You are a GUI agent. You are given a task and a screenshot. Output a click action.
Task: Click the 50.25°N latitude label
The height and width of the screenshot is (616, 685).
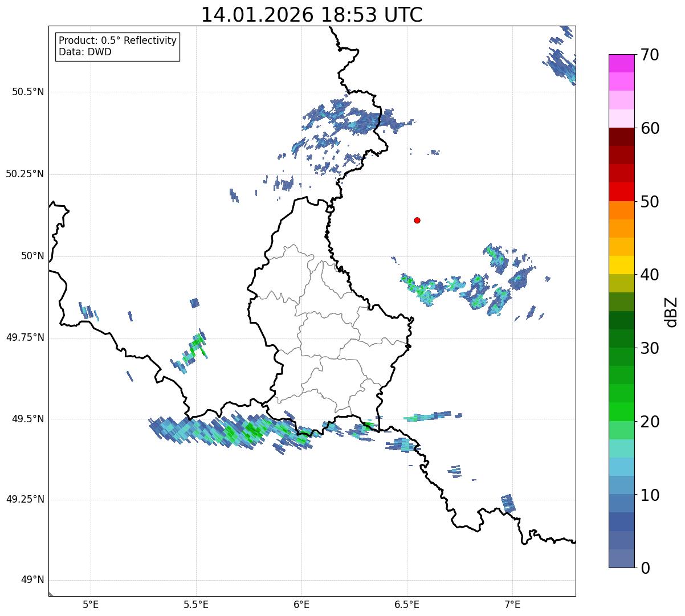click(25, 174)
